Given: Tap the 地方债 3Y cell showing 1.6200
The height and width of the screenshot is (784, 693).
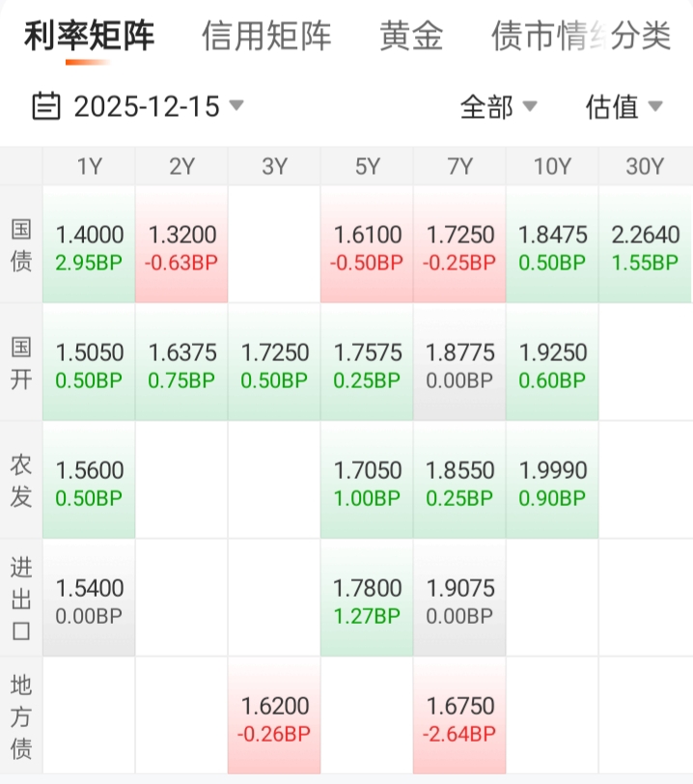Looking at the screenshot, I should [x=274, y=715].
